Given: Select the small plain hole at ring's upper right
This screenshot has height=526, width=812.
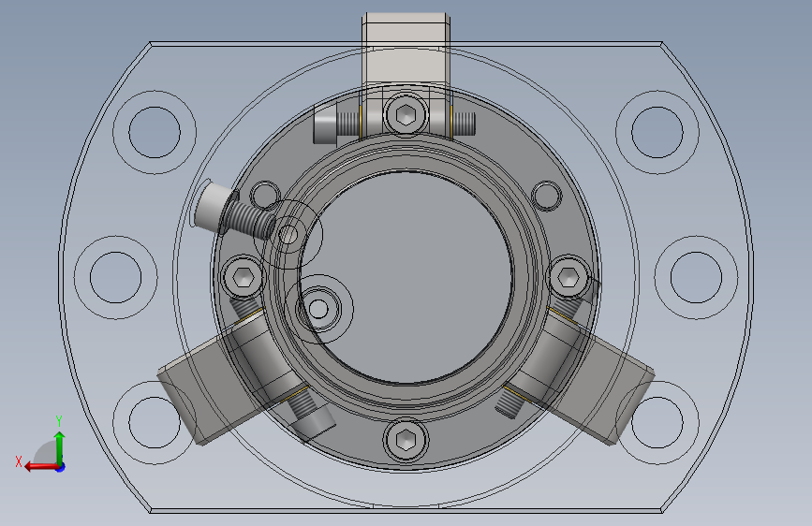Looking at the screenshot, I should point(547,196).
